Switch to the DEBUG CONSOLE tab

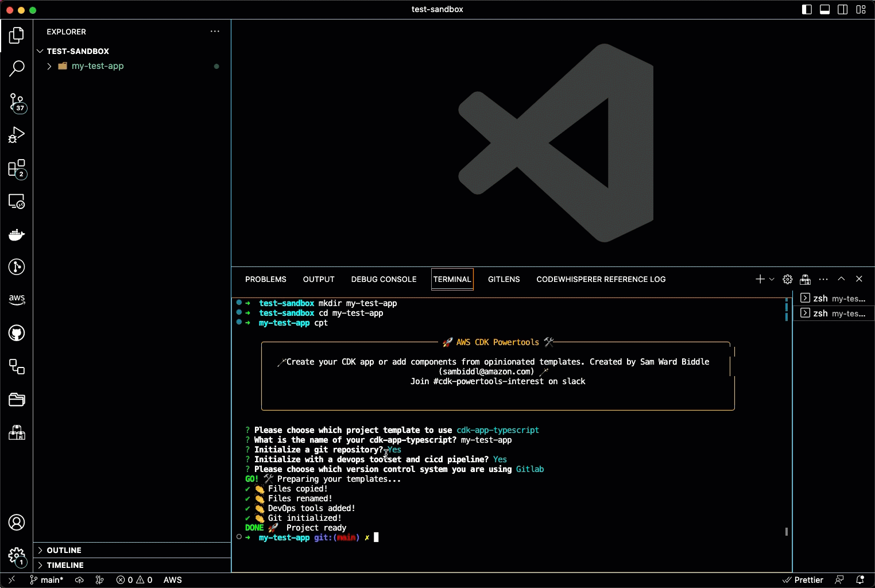(384, 279)
